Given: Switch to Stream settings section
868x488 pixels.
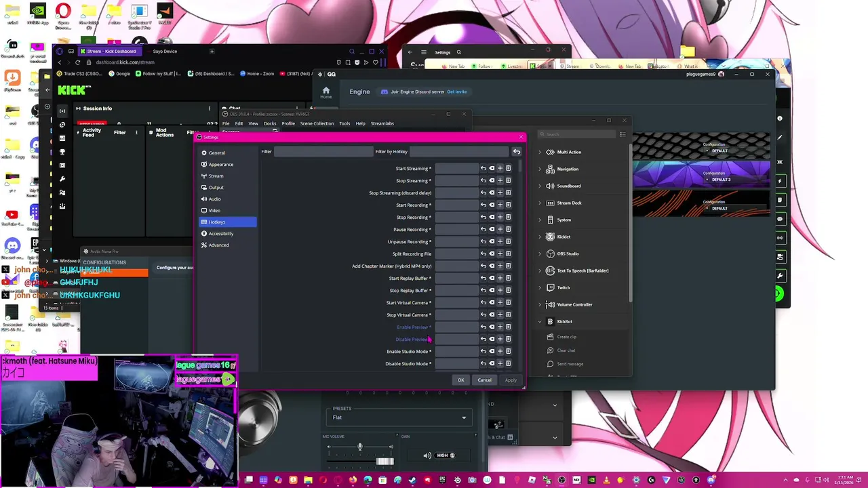Looking at the screenshot, I should pos(228,176).
